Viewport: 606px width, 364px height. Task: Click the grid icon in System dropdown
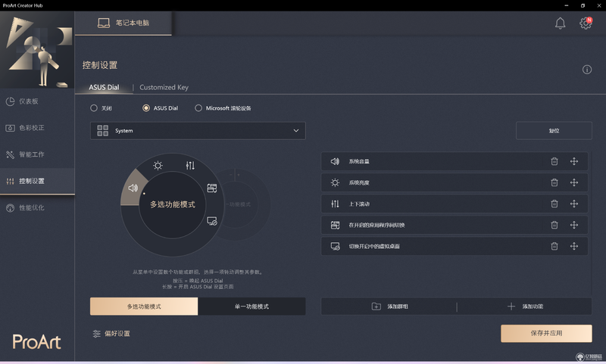[x=102, y=130]
